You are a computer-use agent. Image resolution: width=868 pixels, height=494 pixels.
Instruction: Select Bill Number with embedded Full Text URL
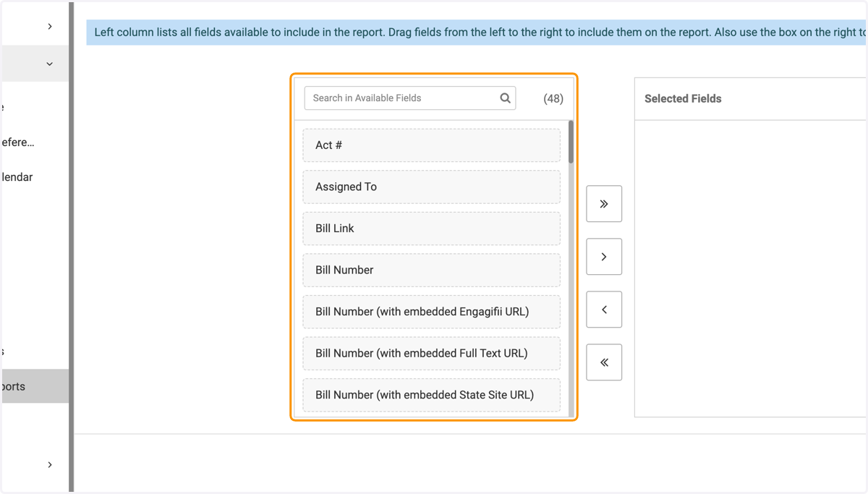(x=431, y=353)
